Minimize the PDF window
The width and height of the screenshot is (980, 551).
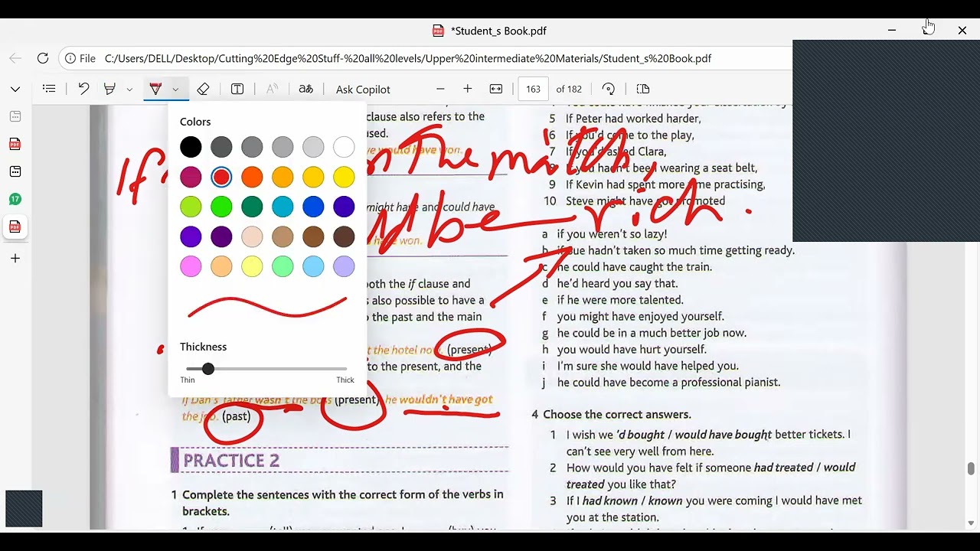(892, 31)
